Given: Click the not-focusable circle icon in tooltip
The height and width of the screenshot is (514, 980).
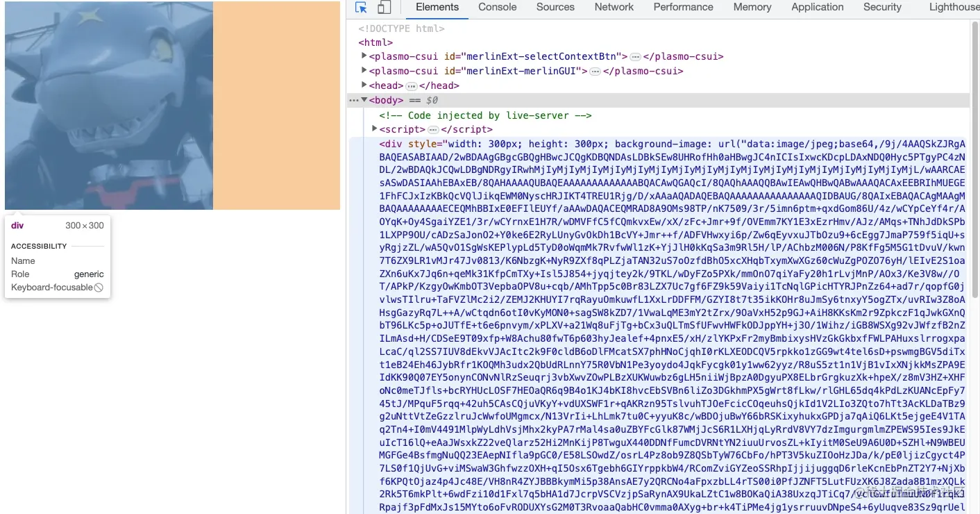Looking at the screenshot, I should [99, 287].
